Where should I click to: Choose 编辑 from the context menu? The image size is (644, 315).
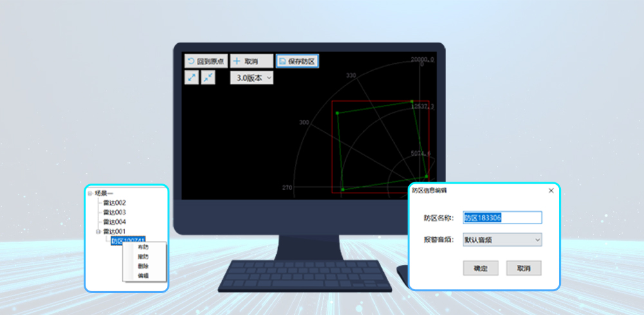tap(143, 275)
